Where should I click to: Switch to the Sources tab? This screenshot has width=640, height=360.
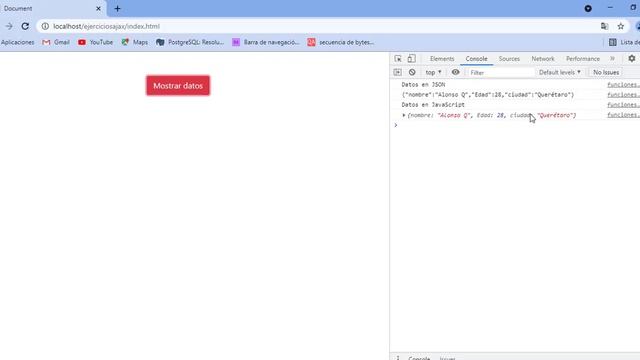pos(509,59)
